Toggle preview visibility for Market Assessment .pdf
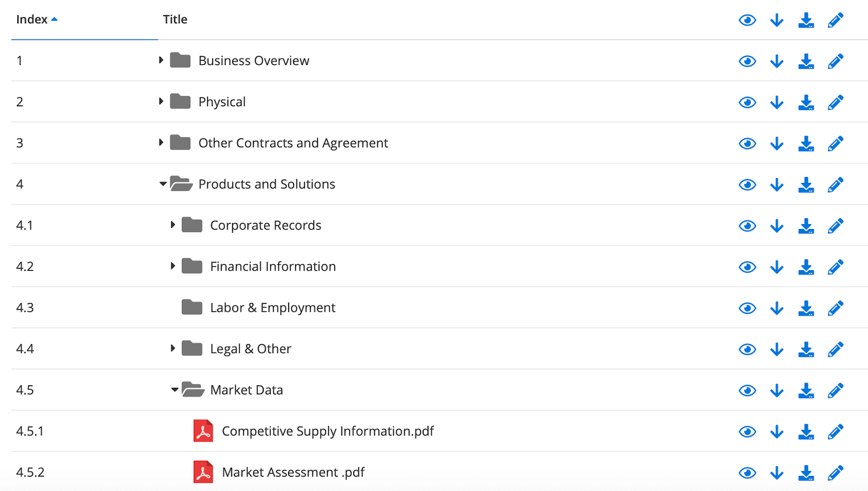 pyautogui.click(x=747, y=472)
